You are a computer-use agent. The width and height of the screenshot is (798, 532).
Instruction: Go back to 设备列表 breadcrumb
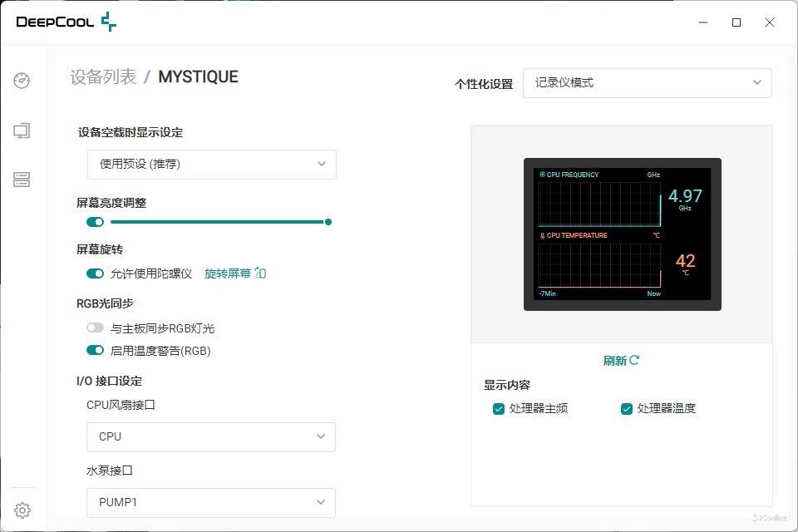pos(103,76)
